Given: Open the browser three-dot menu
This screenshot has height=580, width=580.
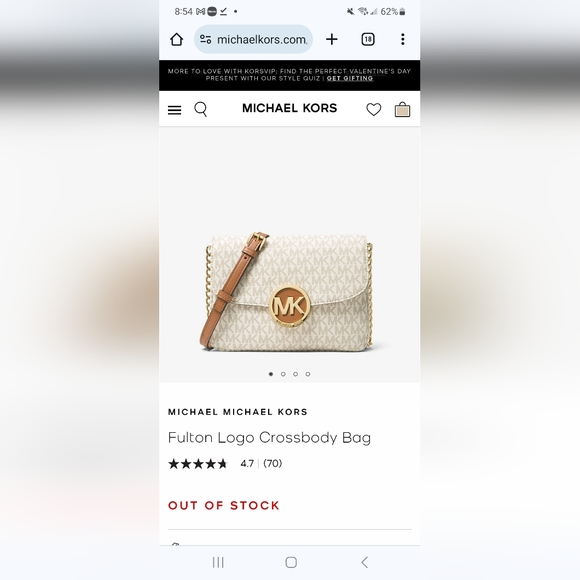Looking at the screenshot, I should (x=403, y=39).
